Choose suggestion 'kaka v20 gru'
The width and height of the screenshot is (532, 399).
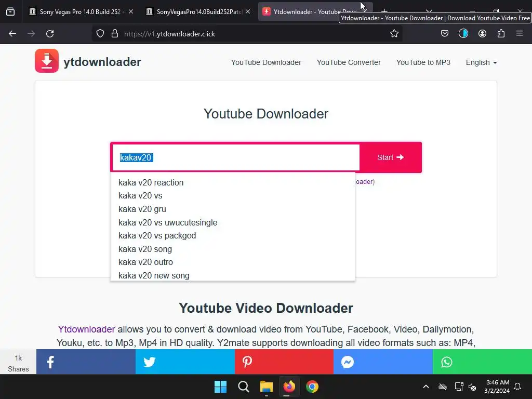click(x=233, y=209)
